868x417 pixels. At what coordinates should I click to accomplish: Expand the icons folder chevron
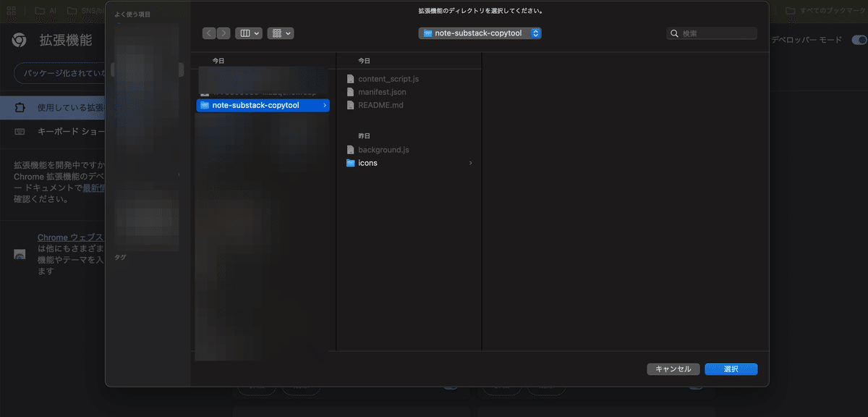(x=471, y=163)
